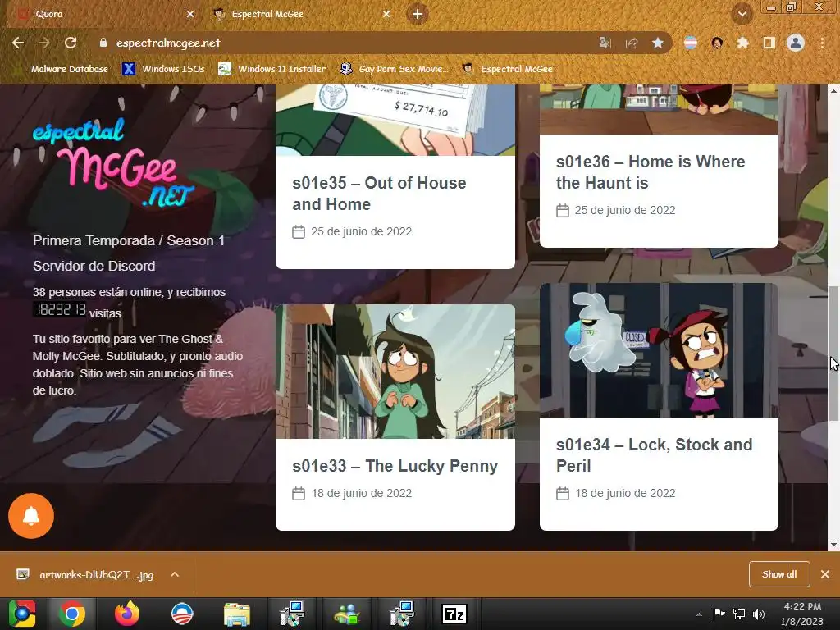The height and width of the screenshot is (630, 840).
Task: Open the blue circular logo taskbar app
Action: [x=182, y=614]
